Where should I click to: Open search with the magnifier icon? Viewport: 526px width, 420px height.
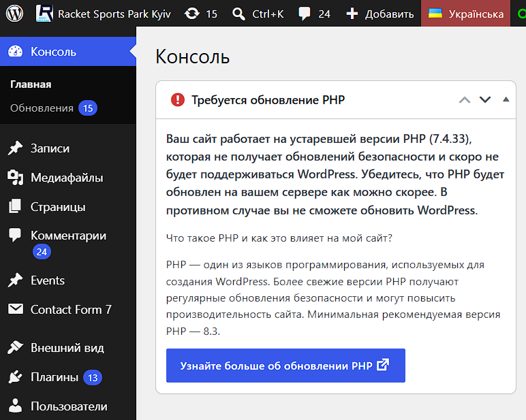pos(238,14)
